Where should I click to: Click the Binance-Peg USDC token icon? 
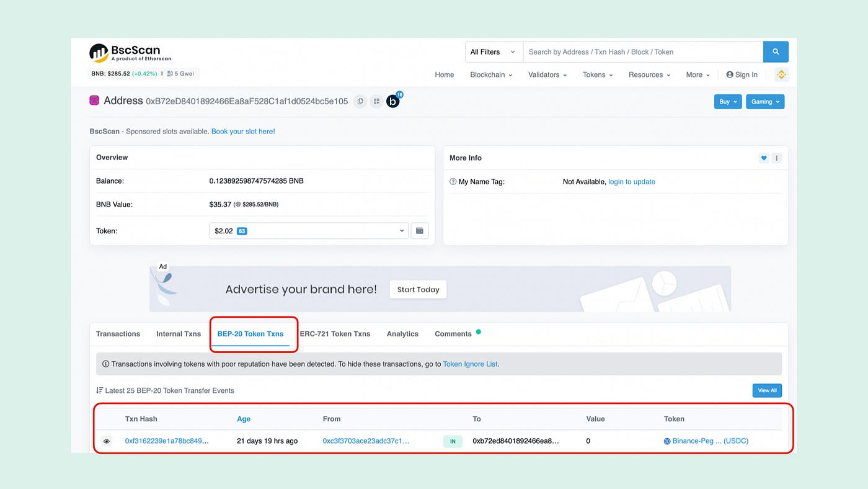(x=667, y=441)
